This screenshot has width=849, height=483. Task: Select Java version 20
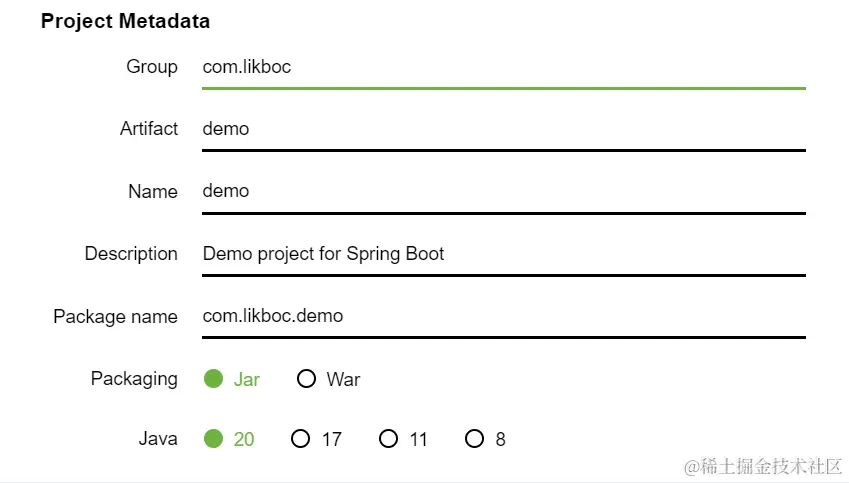click(213, 439)
